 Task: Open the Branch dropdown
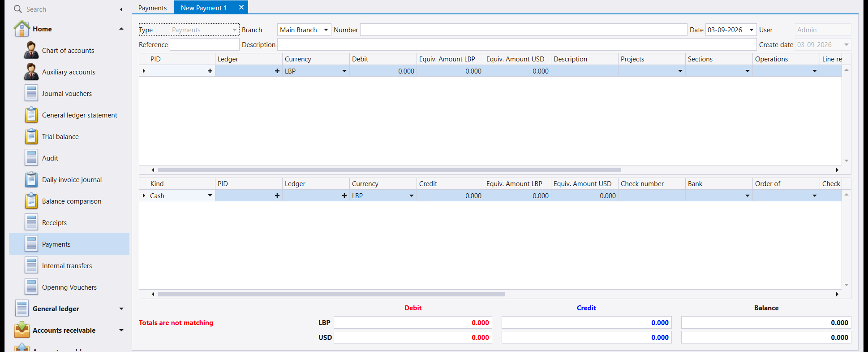point(326,30)
